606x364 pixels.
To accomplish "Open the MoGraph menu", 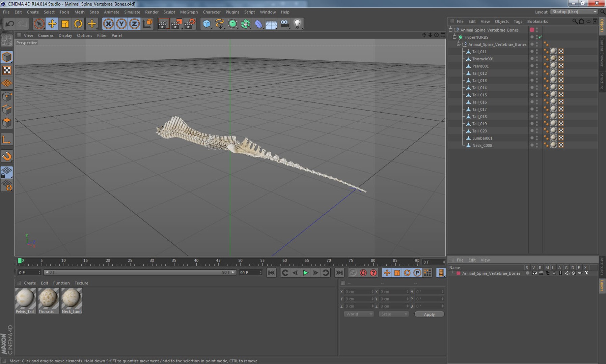I will point(189,12).
